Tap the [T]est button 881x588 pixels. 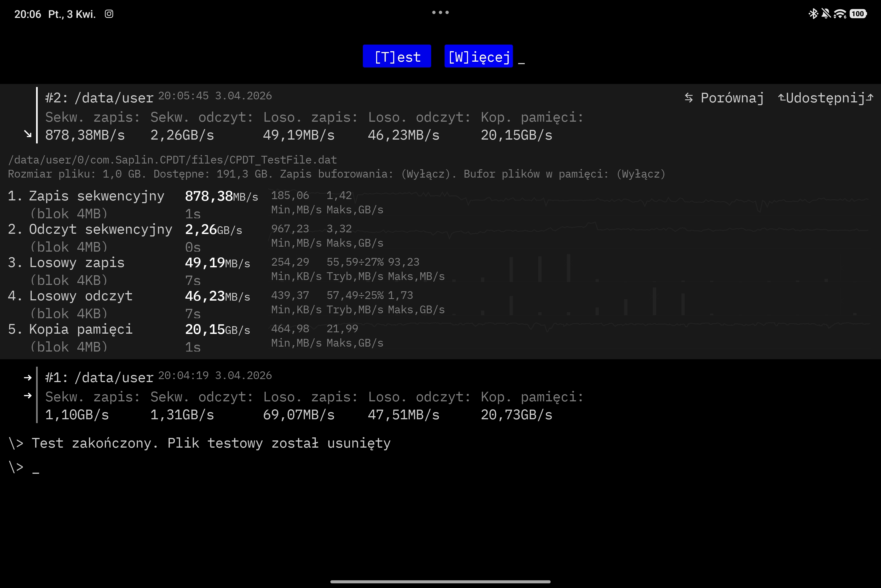pyautogui.click(x=397, y=57)
